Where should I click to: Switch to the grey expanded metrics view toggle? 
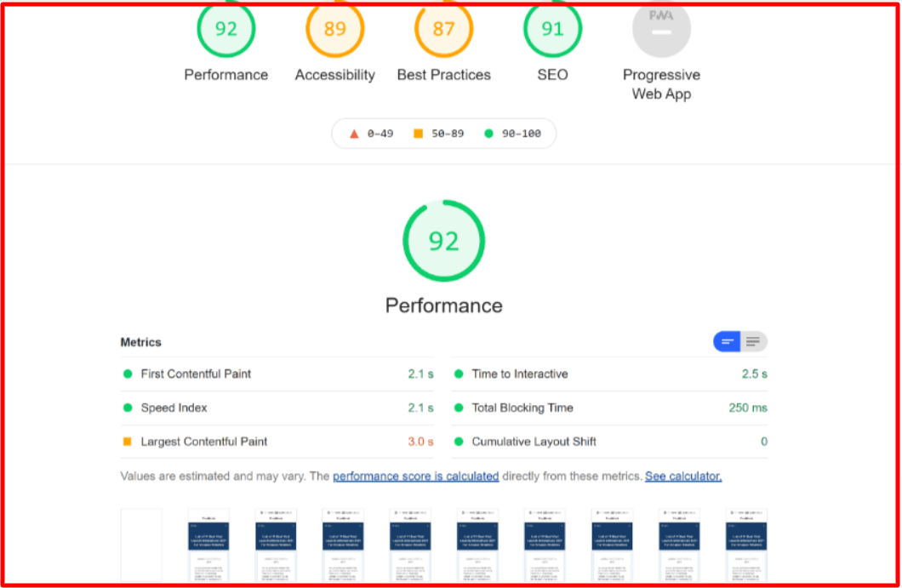pyautogui.click(x=753, y=342)
